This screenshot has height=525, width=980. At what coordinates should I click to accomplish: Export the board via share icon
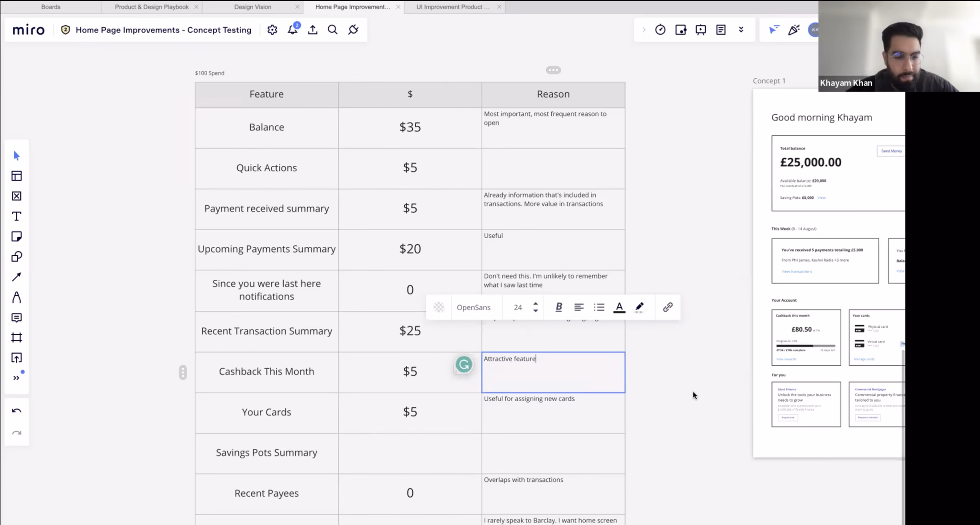[312, 30]
